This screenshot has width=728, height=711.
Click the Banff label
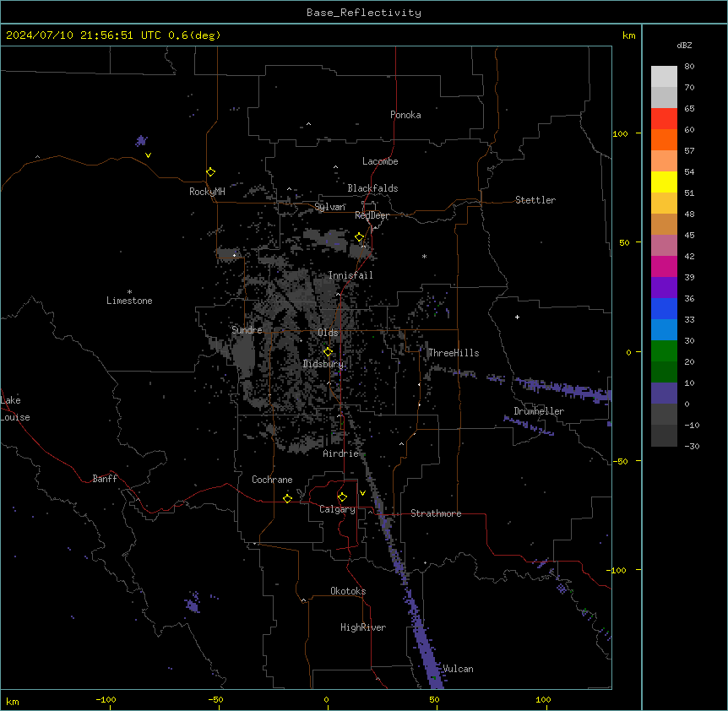coord(105,479)
